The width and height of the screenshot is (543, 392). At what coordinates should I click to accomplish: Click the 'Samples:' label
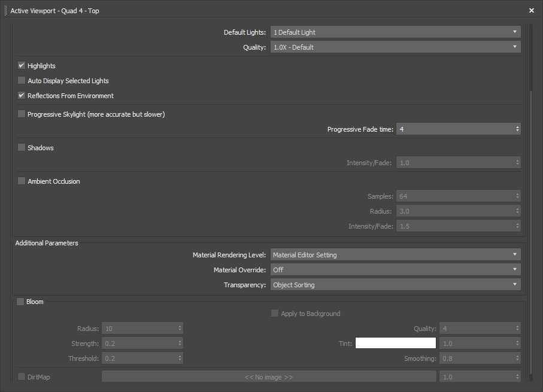click(381, 196)
